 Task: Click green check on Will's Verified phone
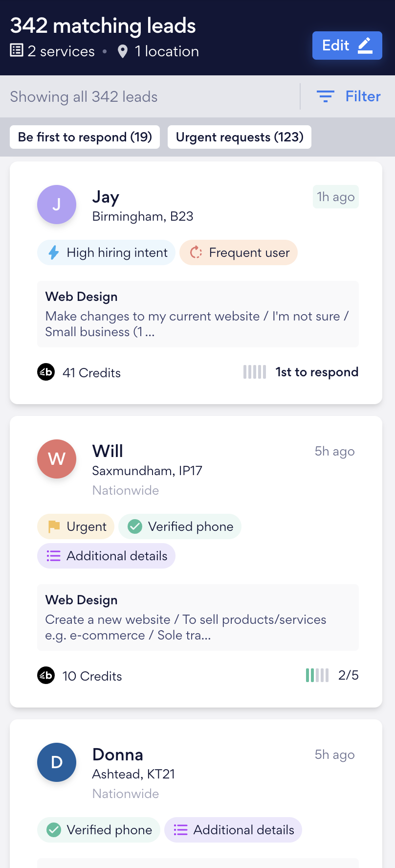135,526
